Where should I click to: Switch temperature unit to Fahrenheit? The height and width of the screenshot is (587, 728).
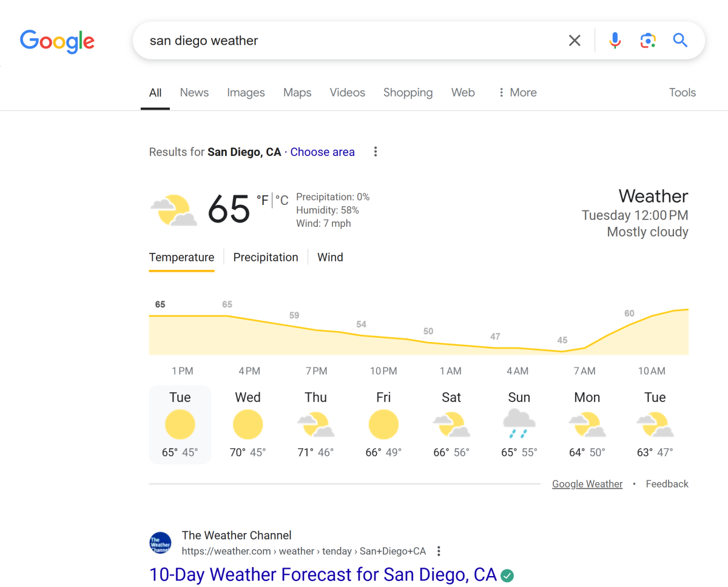[x=262, y=200]
